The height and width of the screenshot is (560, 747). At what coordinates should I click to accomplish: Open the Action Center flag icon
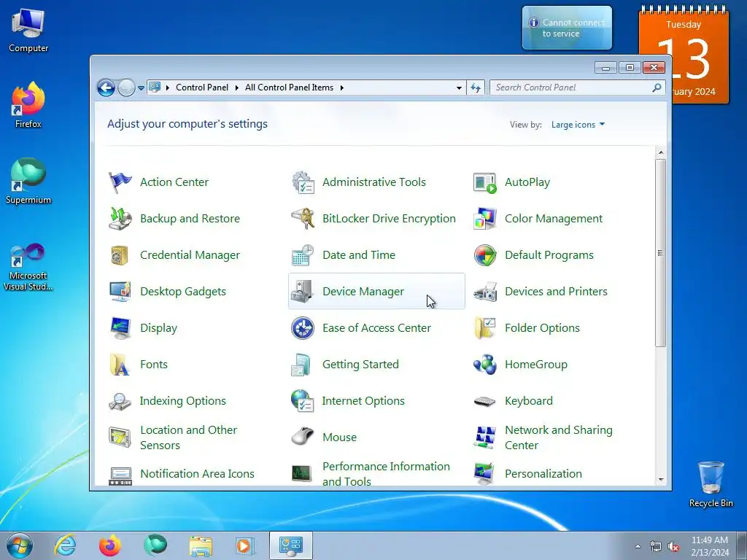120,182
